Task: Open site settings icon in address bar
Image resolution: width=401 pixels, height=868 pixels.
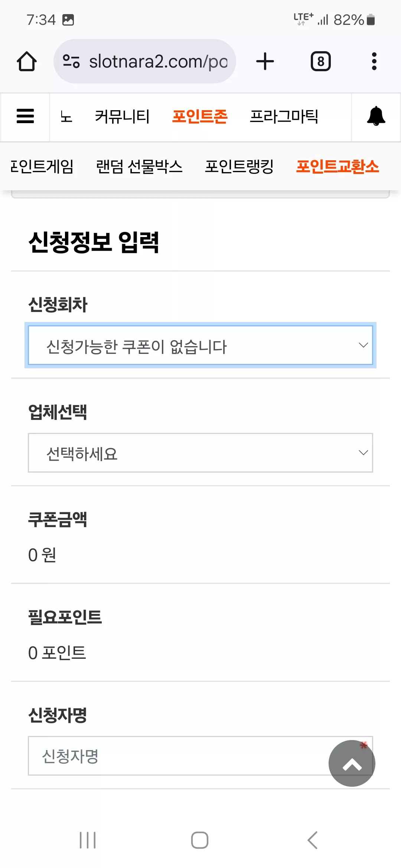Action: 71,61
